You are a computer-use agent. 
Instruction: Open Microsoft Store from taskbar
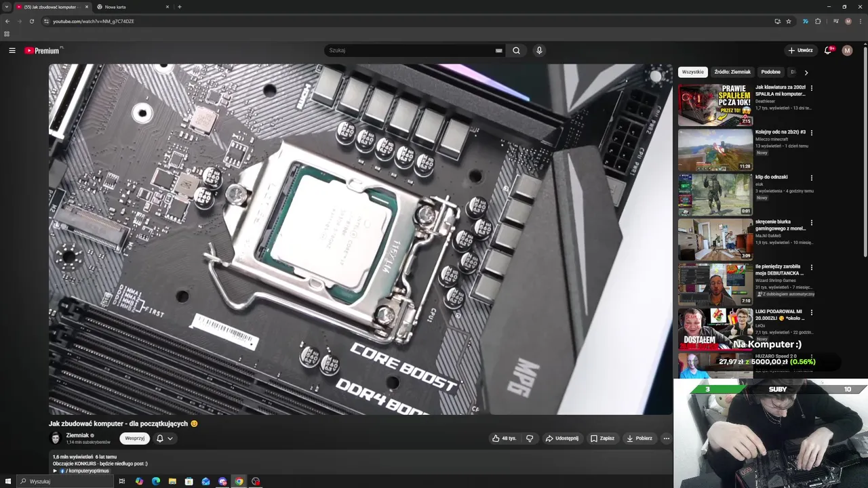click(189, 481)
